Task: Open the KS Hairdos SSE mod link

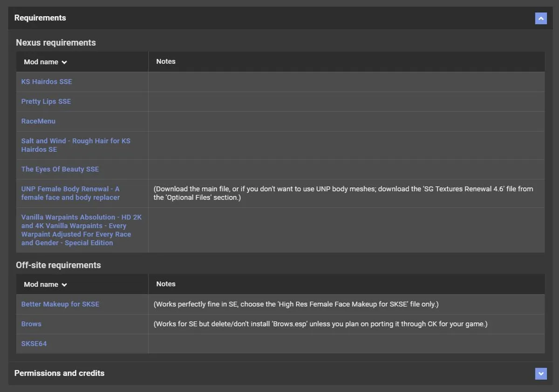Action: [47, 82]
